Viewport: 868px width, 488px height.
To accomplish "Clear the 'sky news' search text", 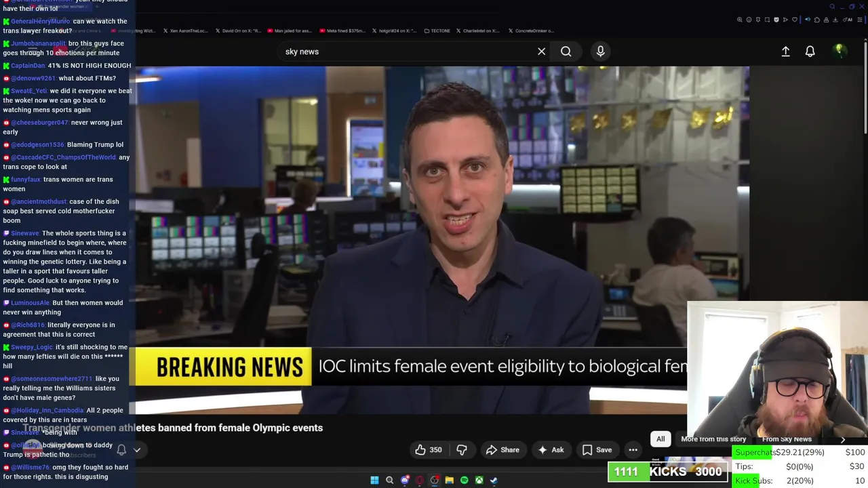I will point(541,52).
